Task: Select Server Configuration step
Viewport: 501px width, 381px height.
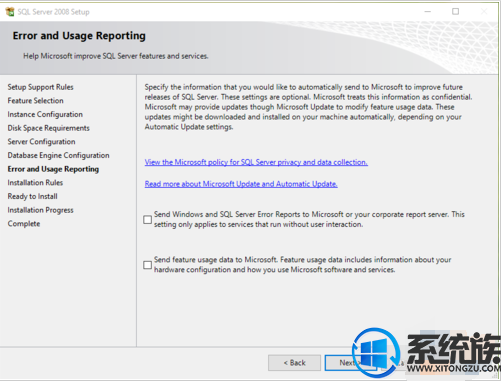Action: [x=41, y=142]
